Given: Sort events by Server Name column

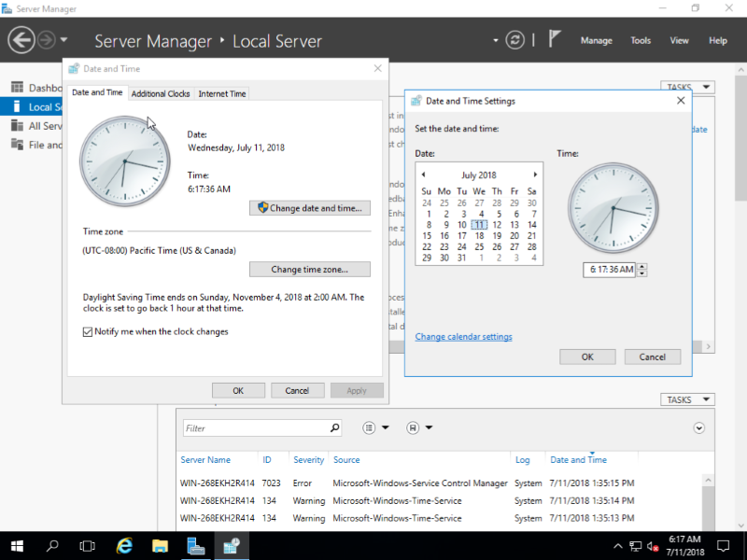Looking at the screenshot, I should tap(205, 460).
